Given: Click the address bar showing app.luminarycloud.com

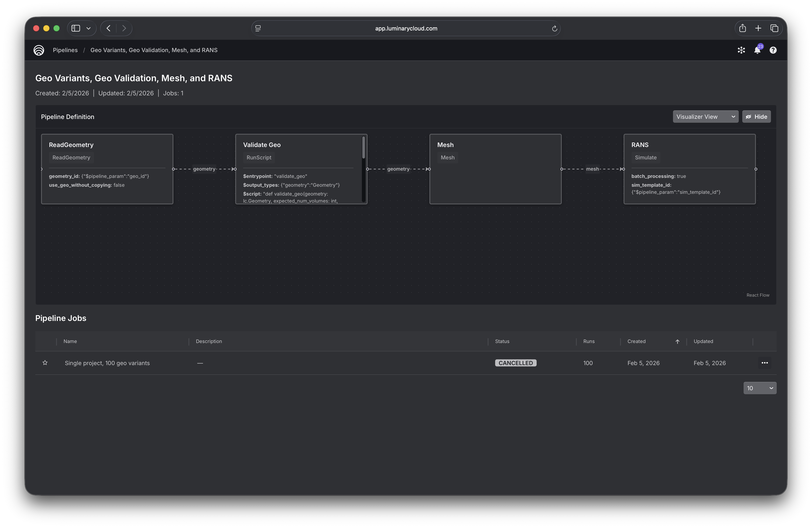Looking at the screenshot, I should click(x=406, y=28).
